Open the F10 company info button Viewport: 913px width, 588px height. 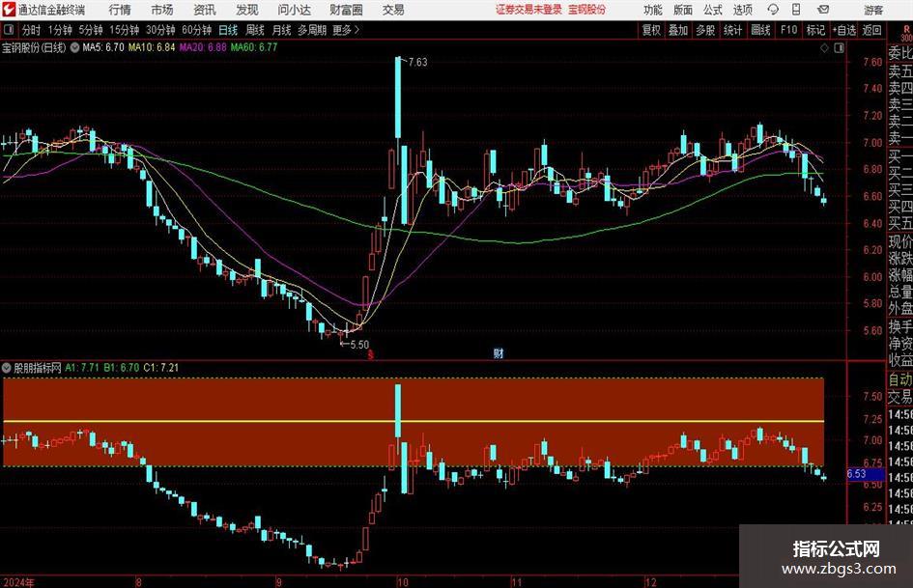tap(789, 30)
